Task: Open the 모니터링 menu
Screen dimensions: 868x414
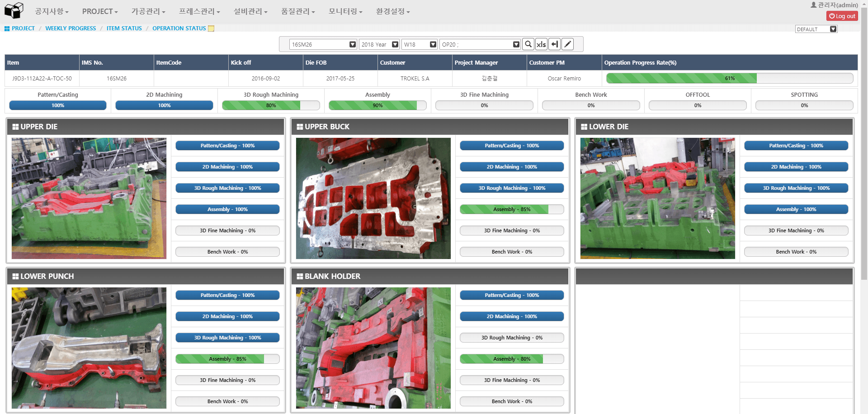Action: click(344, 11)
